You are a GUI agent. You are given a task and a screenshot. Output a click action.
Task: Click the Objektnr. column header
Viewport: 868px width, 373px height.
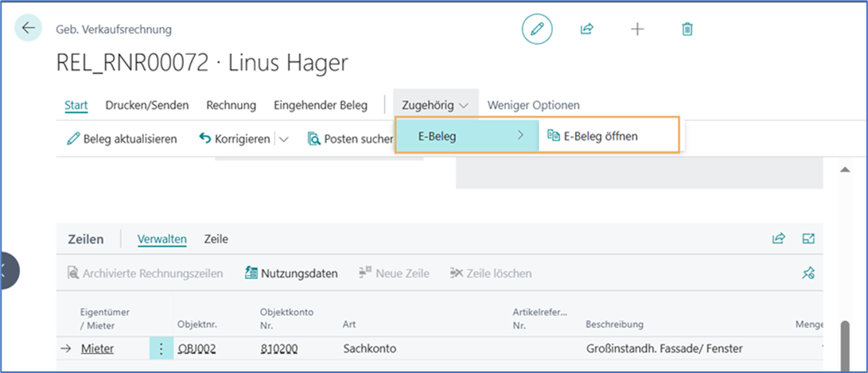[197, 324]
